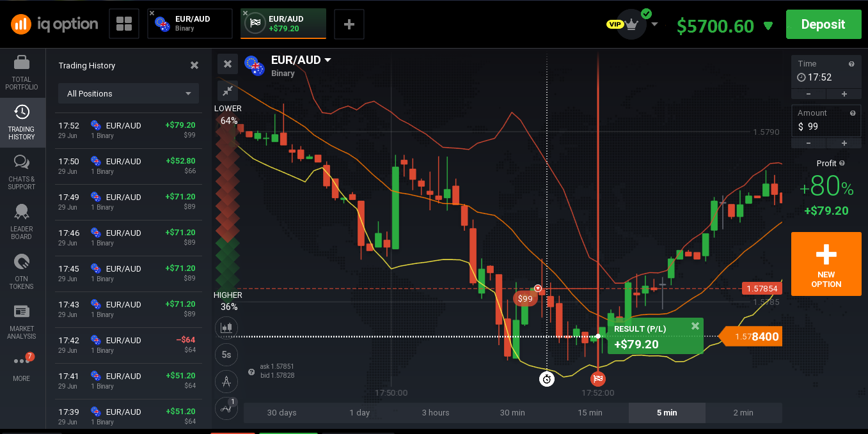
Task: Decrease the Amount with minus
Action: 808,143
